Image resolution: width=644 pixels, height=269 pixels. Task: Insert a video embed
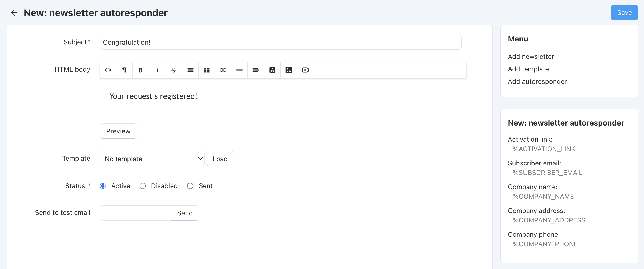(x=305, y=70)
